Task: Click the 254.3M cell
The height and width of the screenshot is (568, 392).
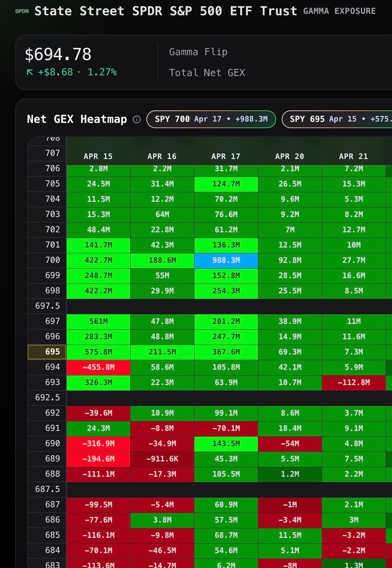Action: point(226,291)
